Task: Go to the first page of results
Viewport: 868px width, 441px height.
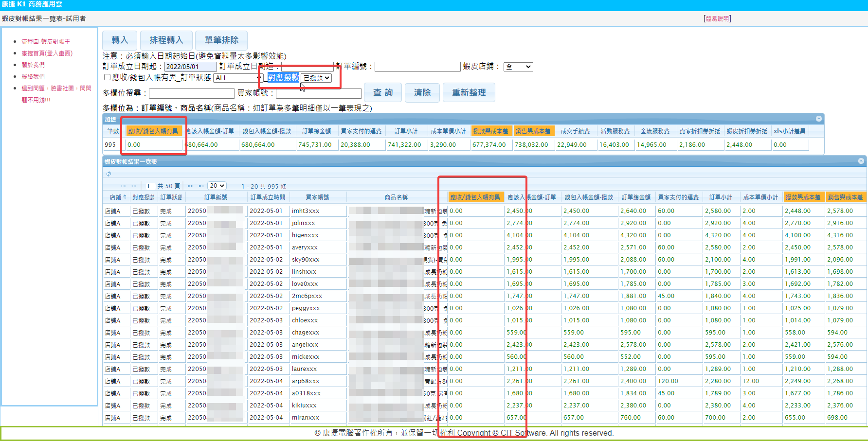Action: (123, 186)
